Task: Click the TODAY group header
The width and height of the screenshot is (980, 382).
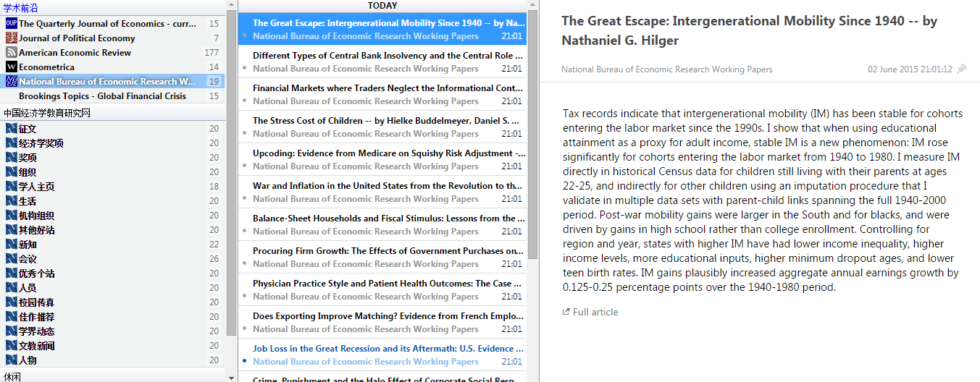Action: (x=382, y=6)
